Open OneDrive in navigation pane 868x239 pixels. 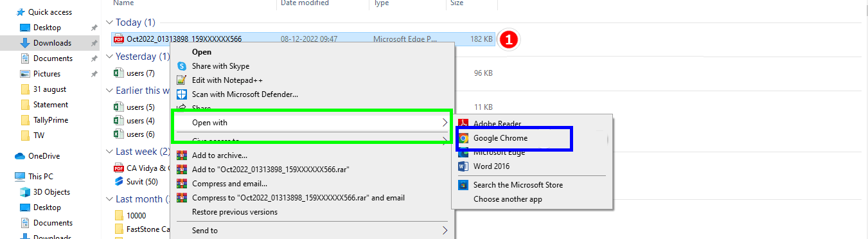(44, 156)
